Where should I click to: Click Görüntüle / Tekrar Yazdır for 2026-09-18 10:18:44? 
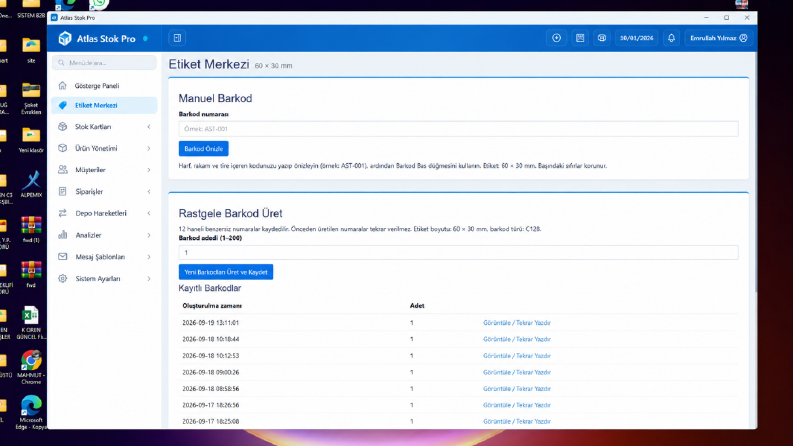[516, 339]
